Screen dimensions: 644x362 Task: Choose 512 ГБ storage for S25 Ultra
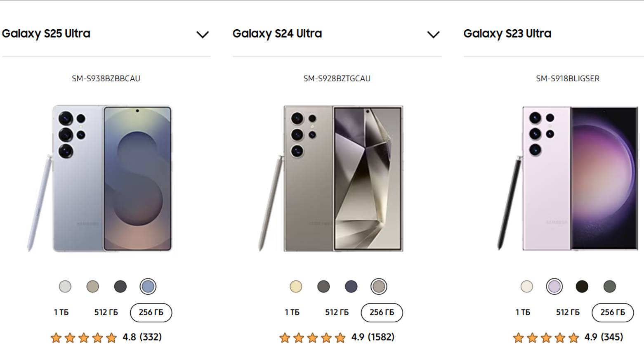click(x=106, y=312)
